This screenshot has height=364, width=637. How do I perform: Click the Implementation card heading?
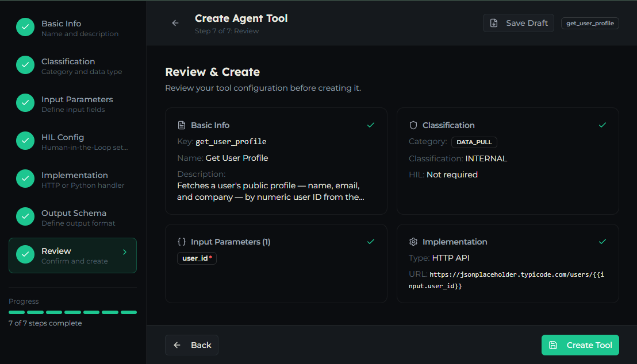(455, 242)
